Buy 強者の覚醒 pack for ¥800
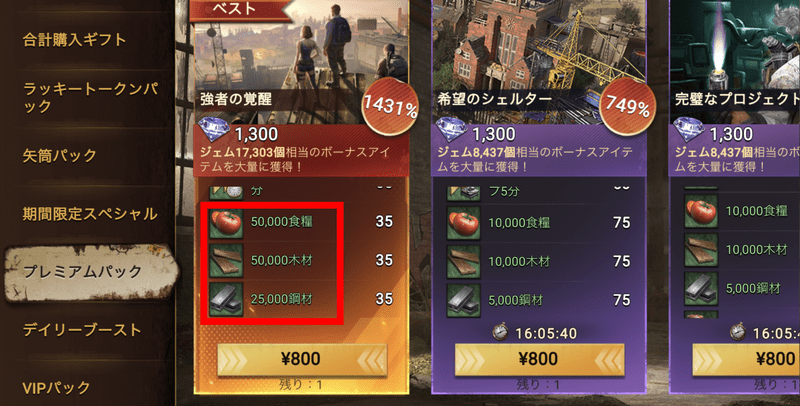Image resolution: width=800 pixels, height=406 pixels. (302, 359)
